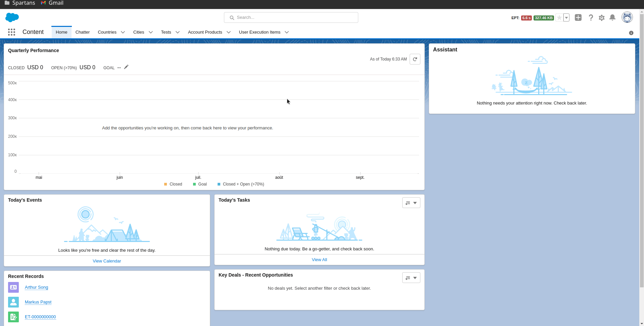Click the Salesforce cloud logo
Image resolution: width=644 pixels, height=326 pixels.
pyautogui.click(x=12, y=17)
